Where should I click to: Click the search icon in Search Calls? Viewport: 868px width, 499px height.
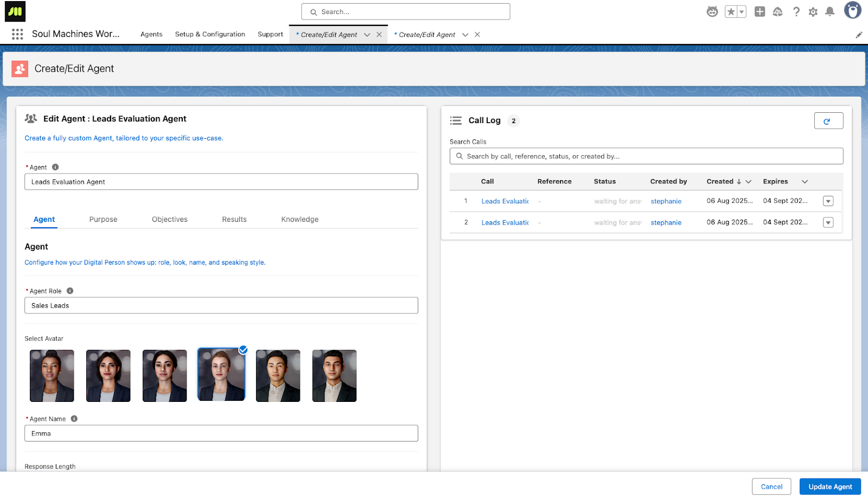(x=459, y=156)
